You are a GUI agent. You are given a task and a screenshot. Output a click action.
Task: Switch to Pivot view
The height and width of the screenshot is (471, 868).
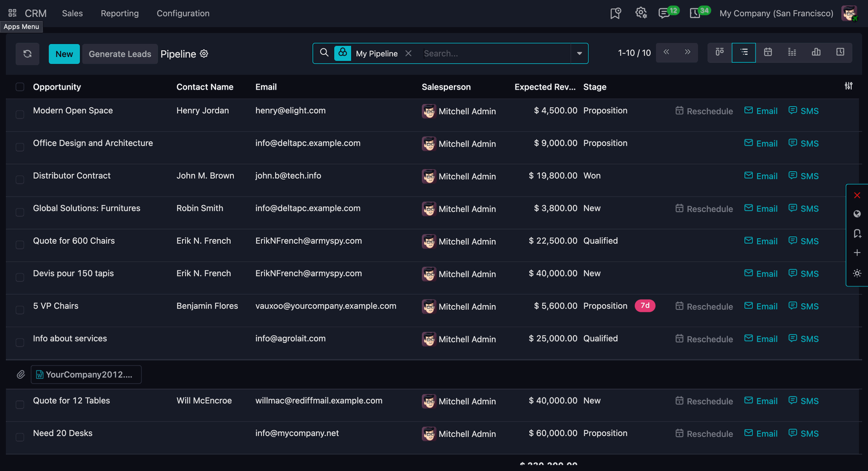[792, 52]
